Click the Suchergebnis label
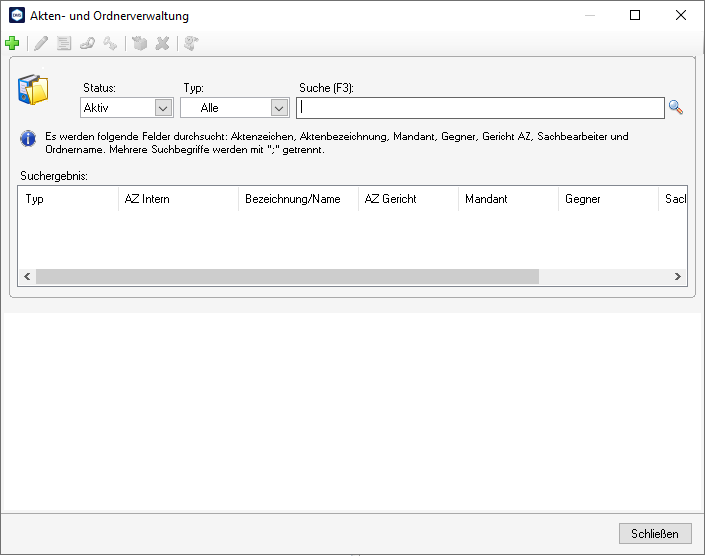The width and height of the screenshot is (706, 556). (54, 176)
